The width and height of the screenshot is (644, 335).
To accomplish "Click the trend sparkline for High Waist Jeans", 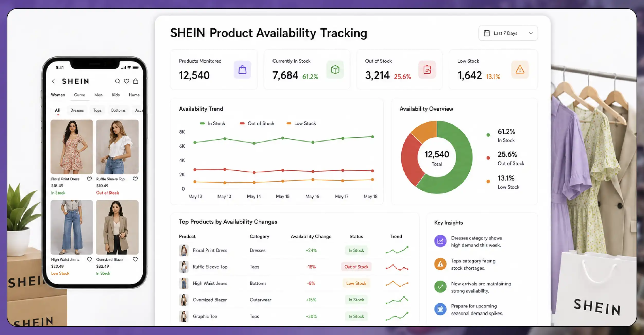I will point(397,284).
